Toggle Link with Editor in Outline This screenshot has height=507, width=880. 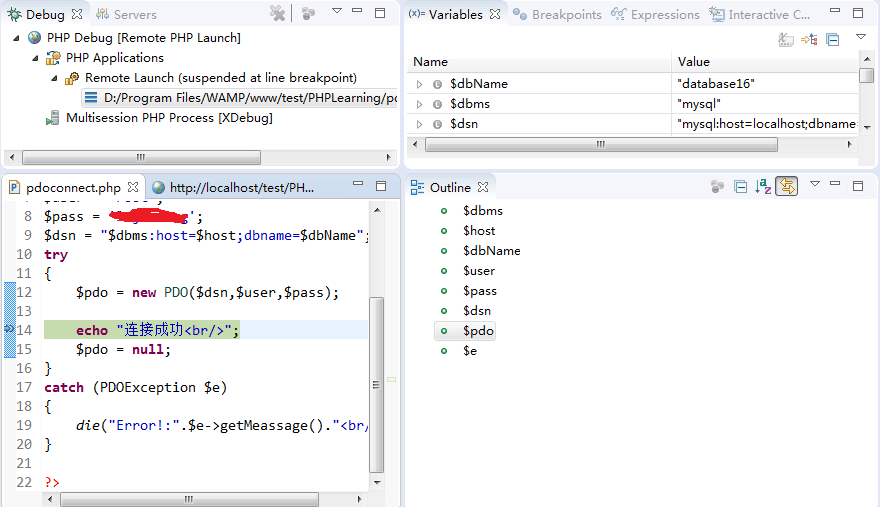tap(787, 186)
